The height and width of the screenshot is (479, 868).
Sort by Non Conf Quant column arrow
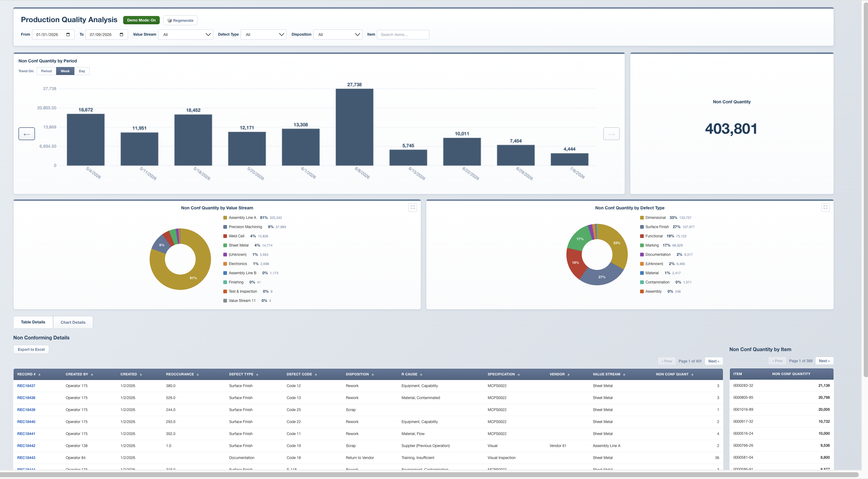tap(692, 374)
